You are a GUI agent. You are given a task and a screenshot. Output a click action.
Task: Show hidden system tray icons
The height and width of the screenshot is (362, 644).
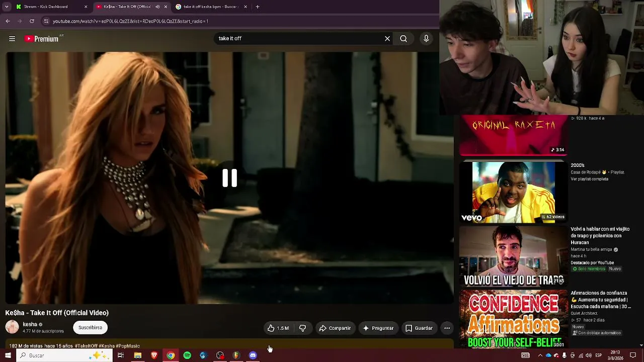click(x=540, y=355)
